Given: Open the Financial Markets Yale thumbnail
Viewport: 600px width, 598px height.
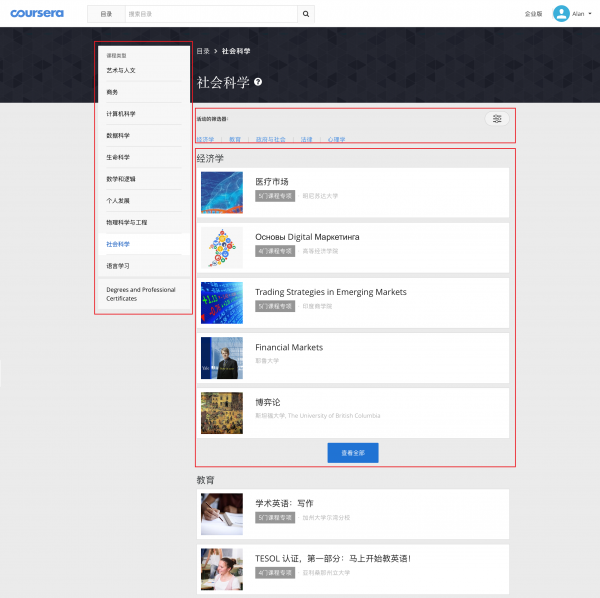Looking at the screenshot, I should (222, 358).
